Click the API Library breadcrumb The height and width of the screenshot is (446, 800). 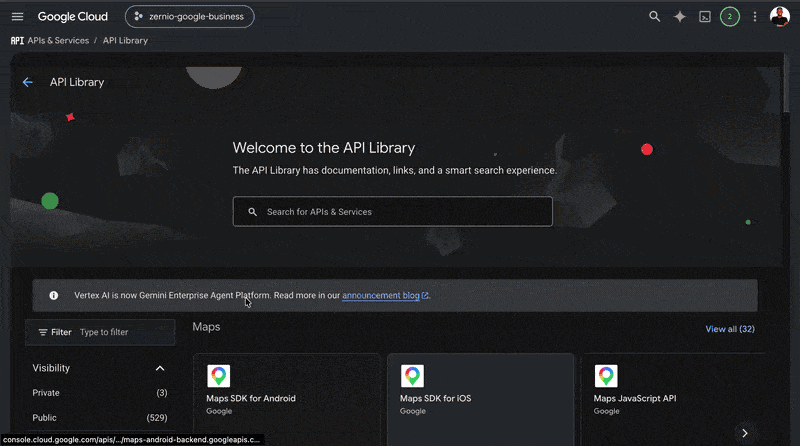[126, 41]
